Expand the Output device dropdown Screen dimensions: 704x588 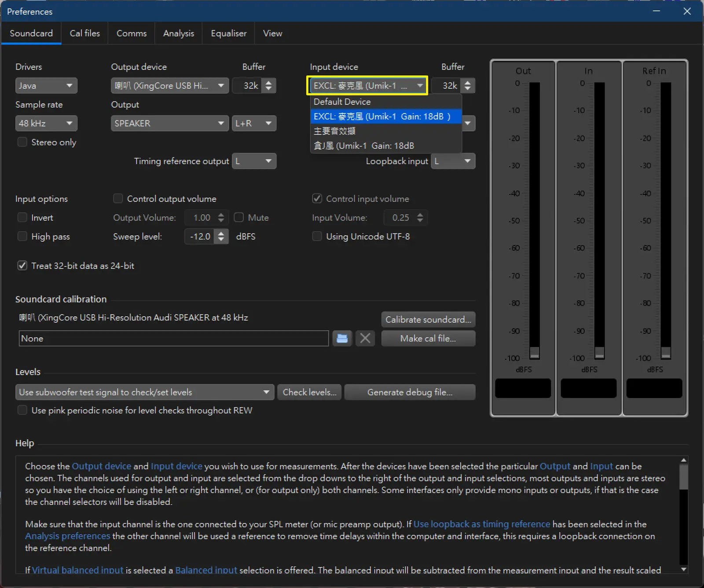pos(170,86)
